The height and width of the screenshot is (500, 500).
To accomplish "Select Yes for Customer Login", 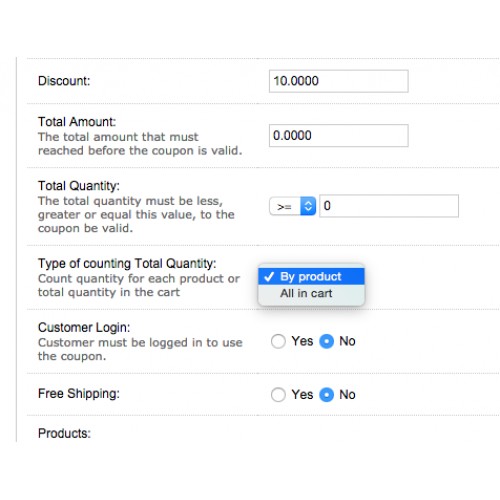I will coord(278,341).
